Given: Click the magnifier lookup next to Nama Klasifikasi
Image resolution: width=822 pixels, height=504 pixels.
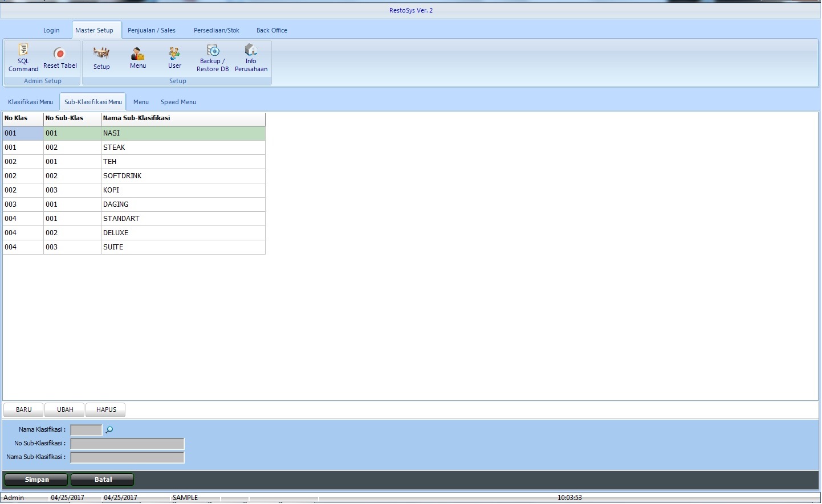Looking at the screenshot, I should [109, 430].
